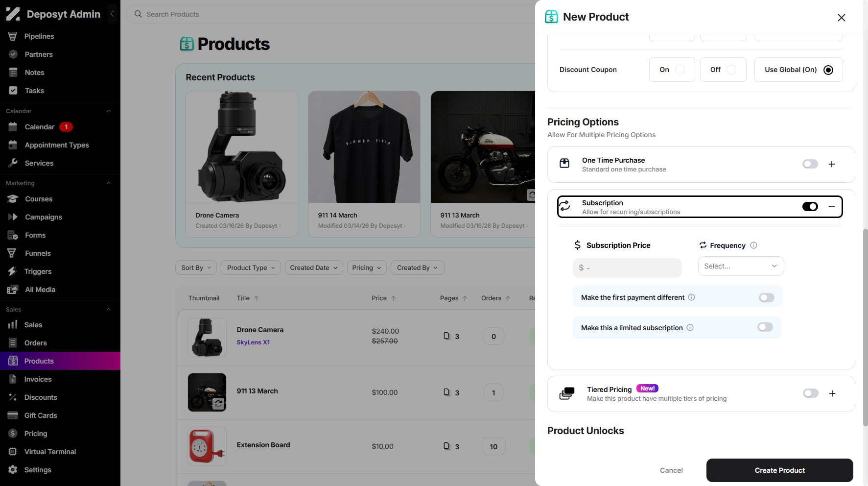This screenshot has width=868, height=486.
Task: Click the Virtual Terminal icon
Action: pyautogui.click(x=13, y=452)
